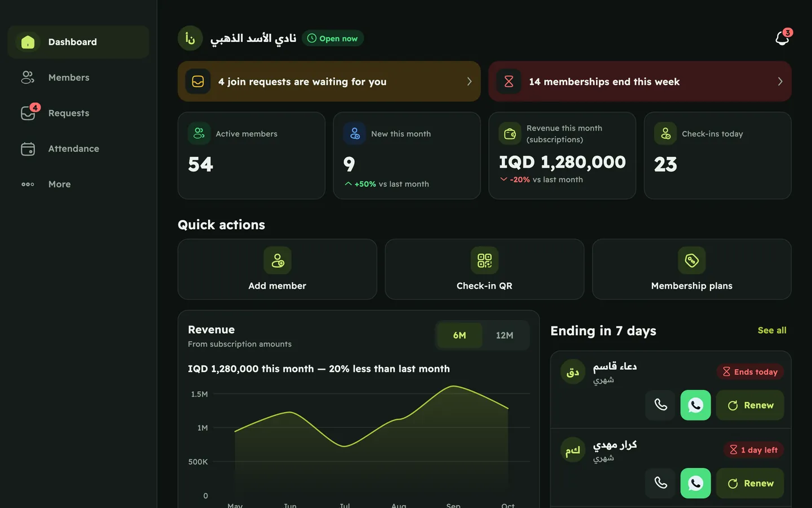The width and height of the screenshot is (812, 508).
Task: Click the club avatar logo in header
Action: [x=190, y=38]
